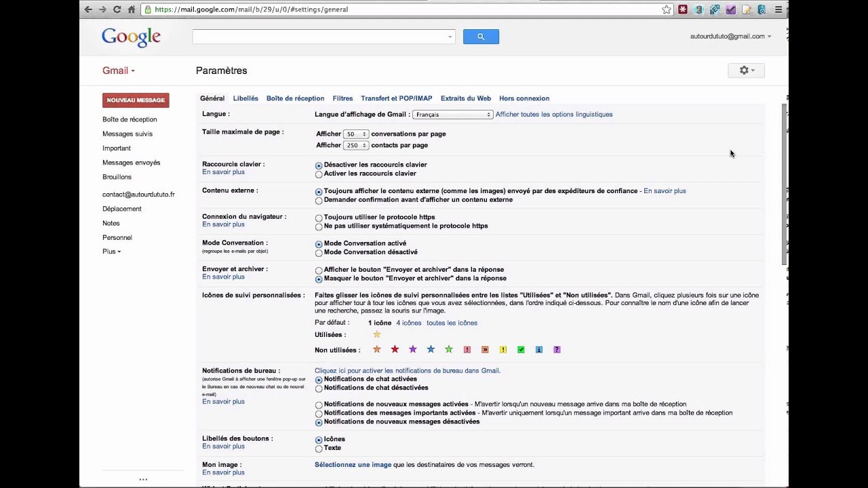This screenshot has width=868, height=488.
Task: Open the purple checkmark extension icon
Action: [730, 9]
